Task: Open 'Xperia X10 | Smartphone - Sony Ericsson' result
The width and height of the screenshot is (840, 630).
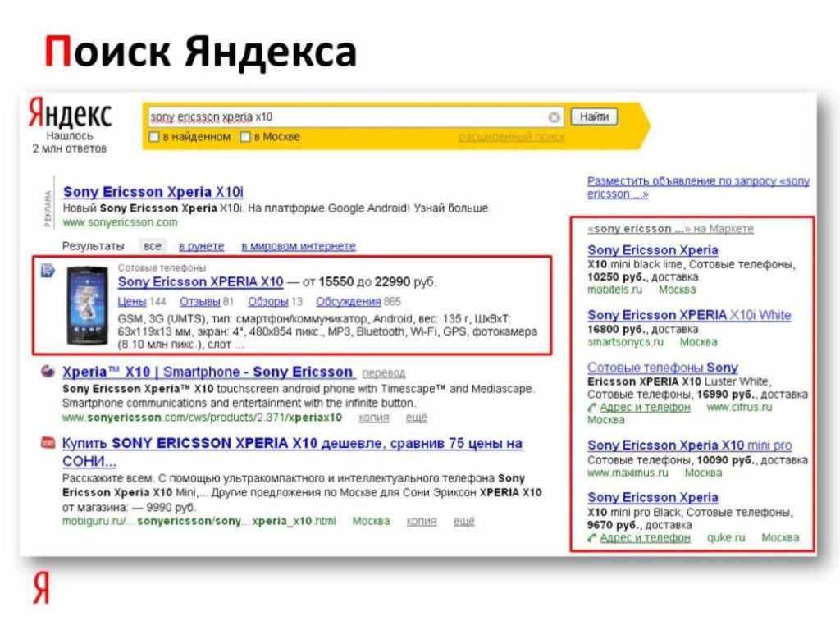Action: click(208, 372)
